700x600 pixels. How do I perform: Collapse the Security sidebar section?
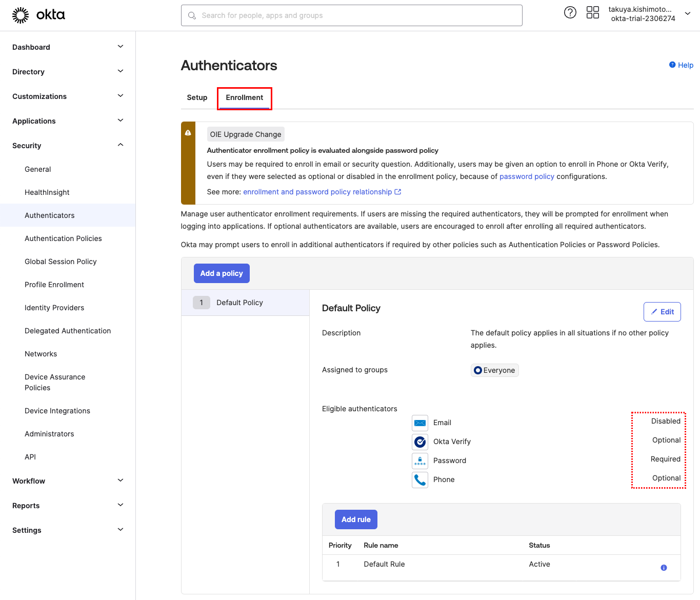pos(120,145)
